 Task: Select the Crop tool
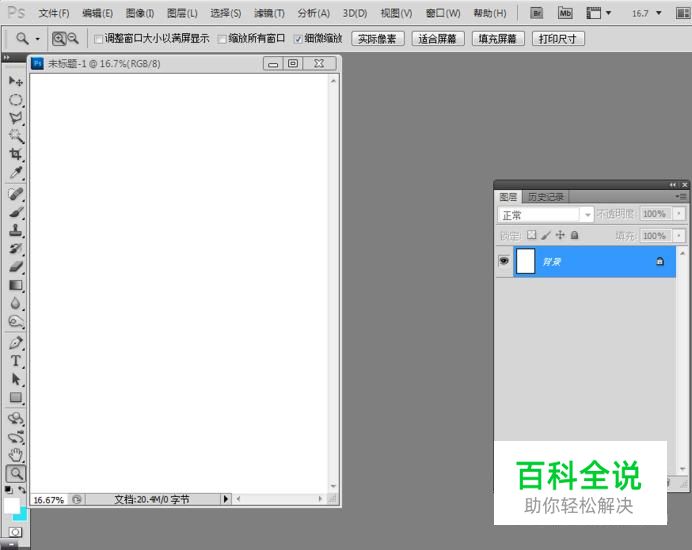[x=15, y=154]
